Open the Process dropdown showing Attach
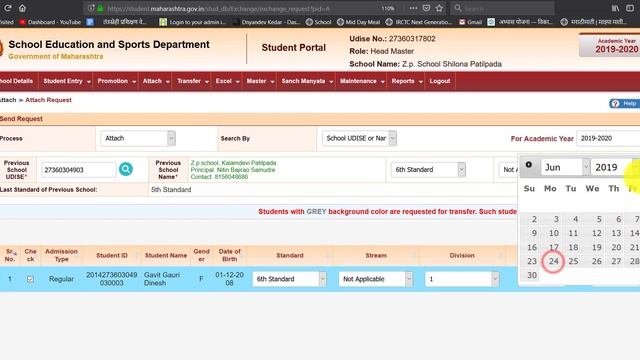This screenshot has width=640, height=360. coord(138,138)
